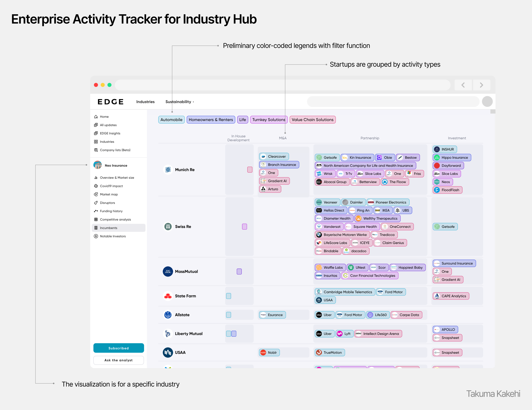Image resolution: width=532 pixels, height=410 pixels.
Task: Select Notable Investors dollar icon
Action: pos(96,236)
